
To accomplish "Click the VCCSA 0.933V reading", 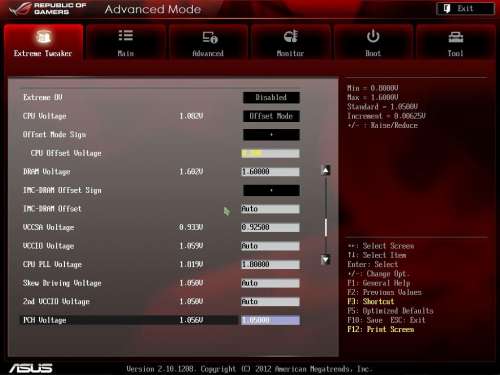I will [x=191, y=227].
